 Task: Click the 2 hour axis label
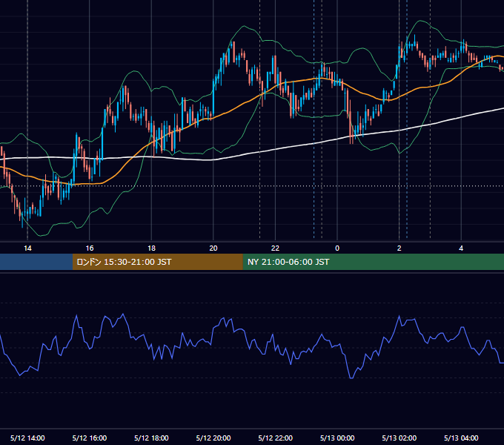[399, 248]
